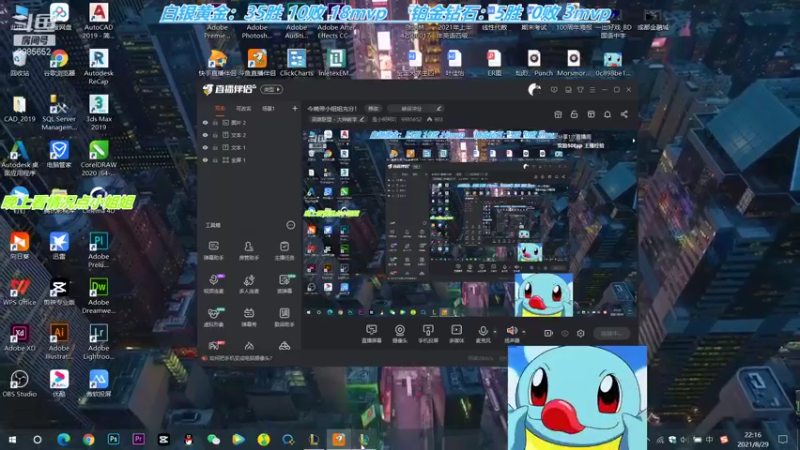Toggle lock on 文本 1 layer
This screenshot has width=800, height=450.
[215, 147]
